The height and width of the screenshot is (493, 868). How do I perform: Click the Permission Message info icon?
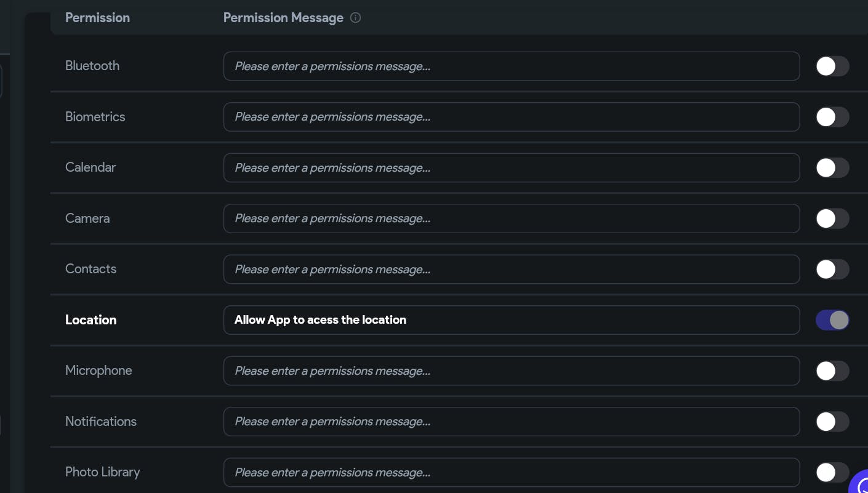pos(355,18)
